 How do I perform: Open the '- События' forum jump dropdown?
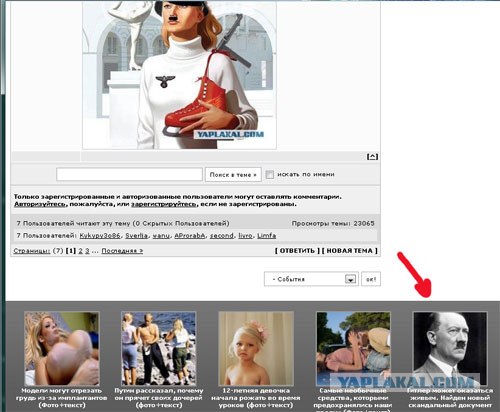[311, 279]
